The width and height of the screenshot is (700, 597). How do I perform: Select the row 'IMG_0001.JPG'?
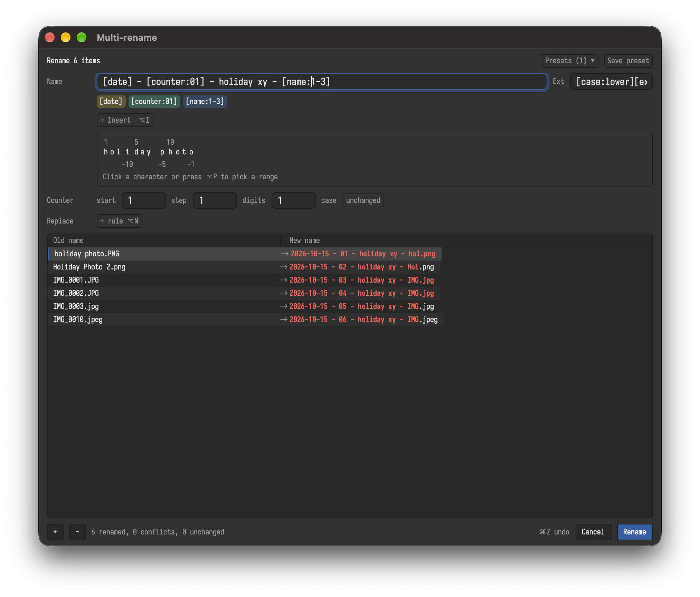(245, 280)
